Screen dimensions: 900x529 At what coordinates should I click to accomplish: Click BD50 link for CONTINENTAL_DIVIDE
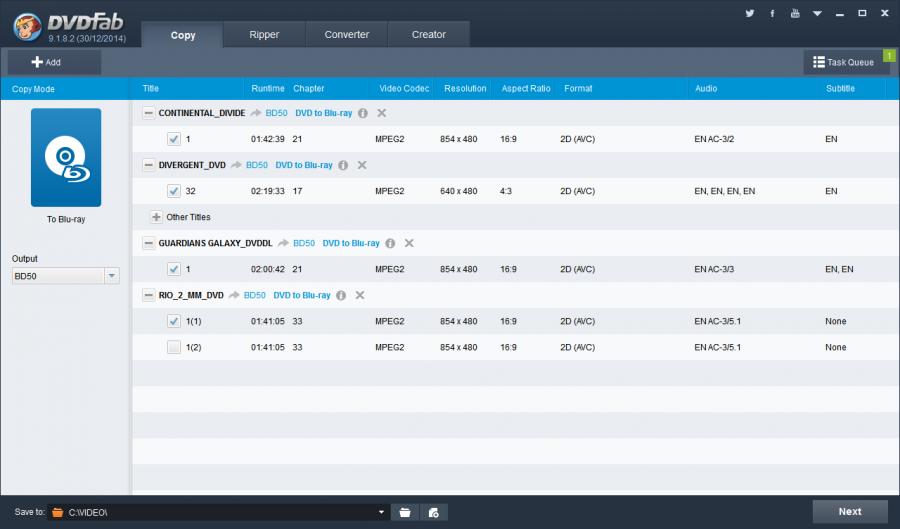(277, 113)
